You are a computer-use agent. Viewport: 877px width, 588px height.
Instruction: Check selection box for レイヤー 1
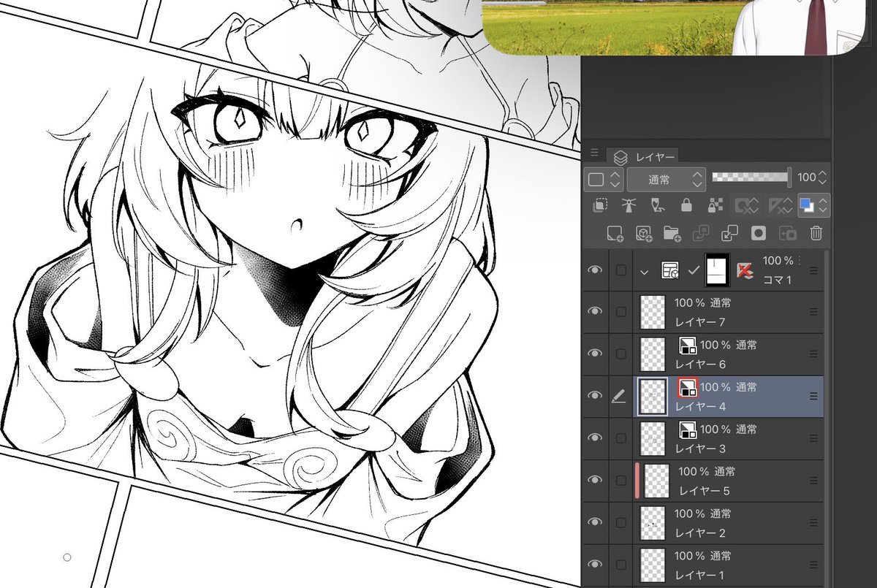(620, 564)
